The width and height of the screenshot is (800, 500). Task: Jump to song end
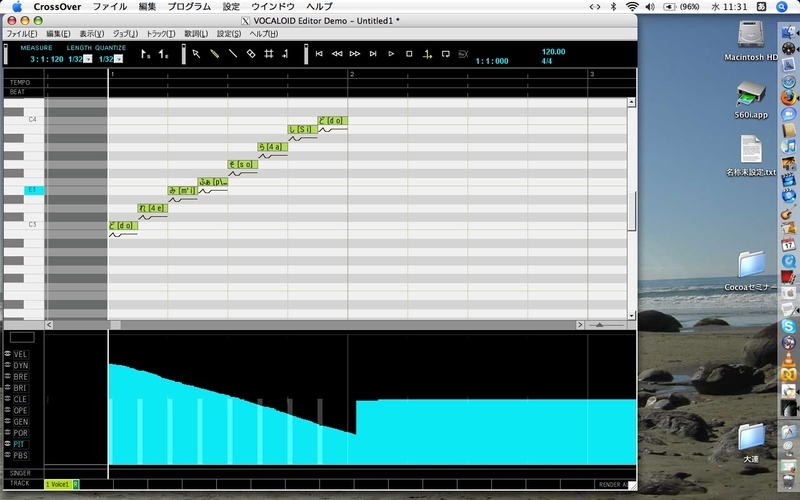[x=373, y=54]
